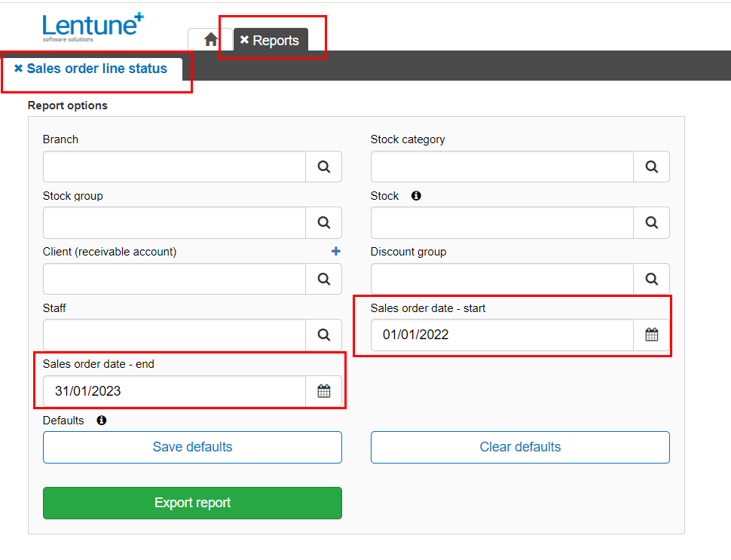Click the Sales order date - end label
This screenshot has width=731, height=560.
pos(99,364)
